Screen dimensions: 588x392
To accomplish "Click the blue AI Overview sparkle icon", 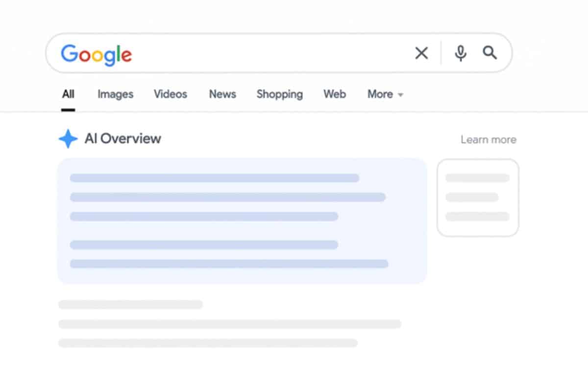I will point(68,139).
